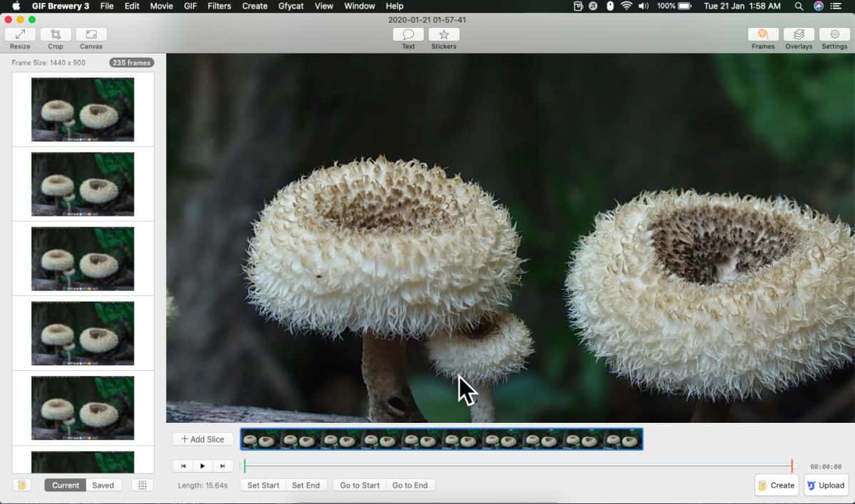Create the GIF

(x=777, y=485)
